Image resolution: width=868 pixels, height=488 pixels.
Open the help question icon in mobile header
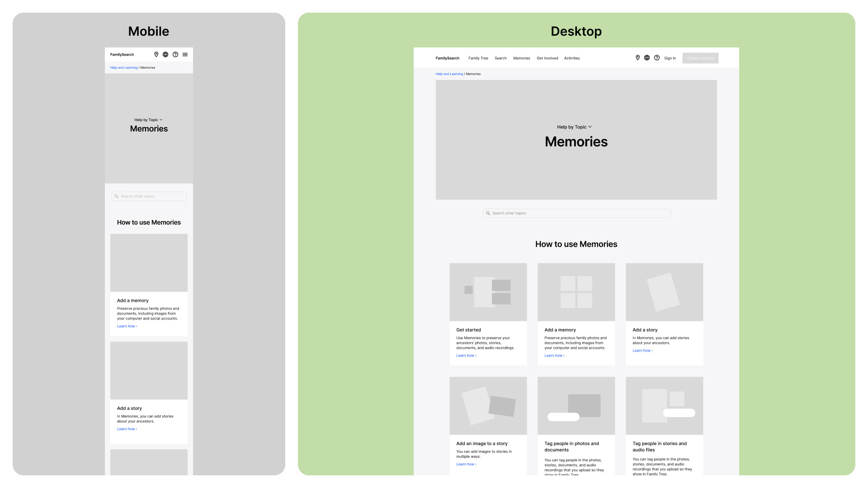[x=175, y=55]
